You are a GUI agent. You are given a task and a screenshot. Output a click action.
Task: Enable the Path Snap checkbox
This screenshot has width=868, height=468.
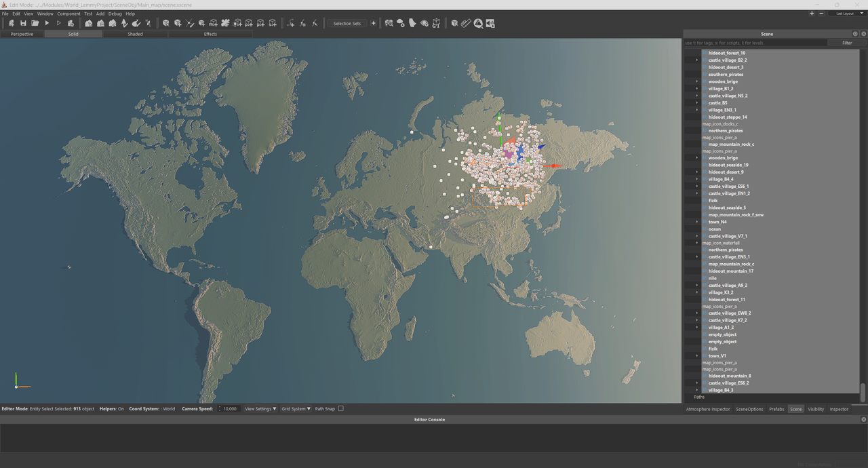click(x=341, y=409)
